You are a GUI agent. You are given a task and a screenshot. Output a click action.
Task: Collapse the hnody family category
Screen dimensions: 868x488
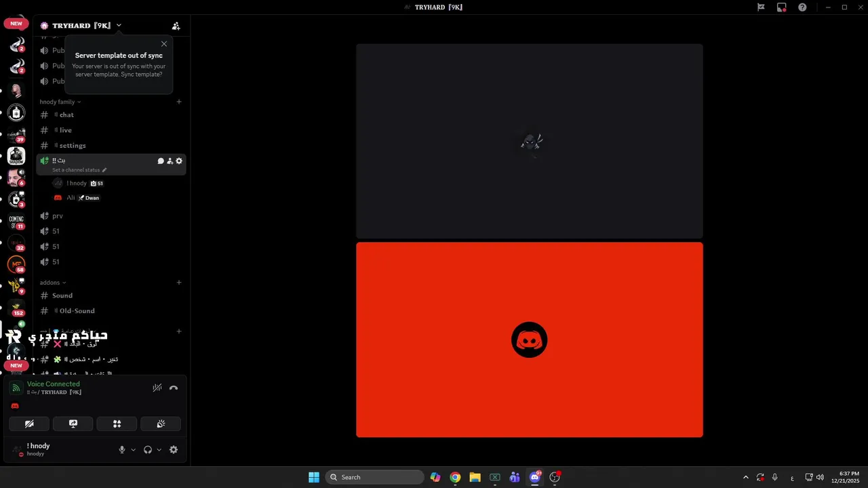(60, 102)
